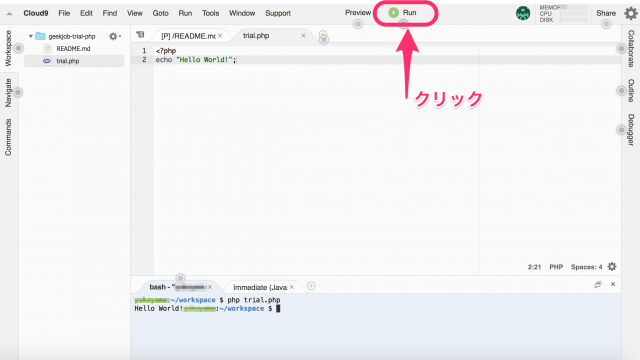This screenshot has height=360, width=640.
Task: Open the Preview option in the toolbar
Action: tap(358, 13)
